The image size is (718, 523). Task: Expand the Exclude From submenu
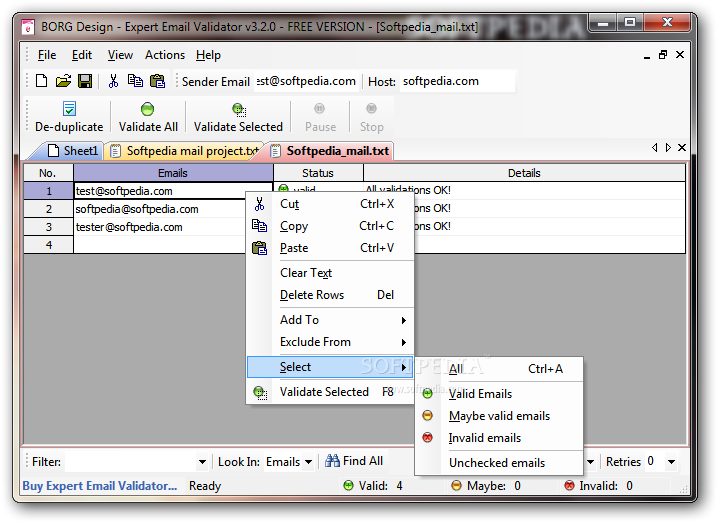click(330, 342)
